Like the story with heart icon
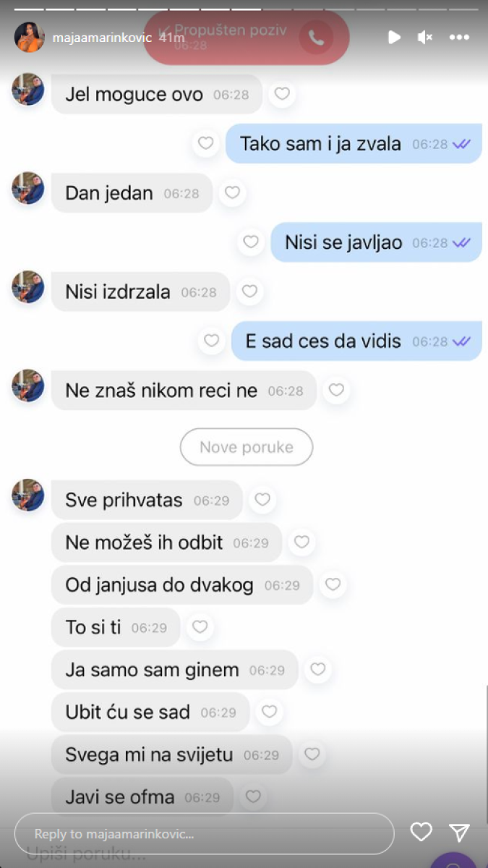Viewport: 488px width, 868px height. [421, 832]
